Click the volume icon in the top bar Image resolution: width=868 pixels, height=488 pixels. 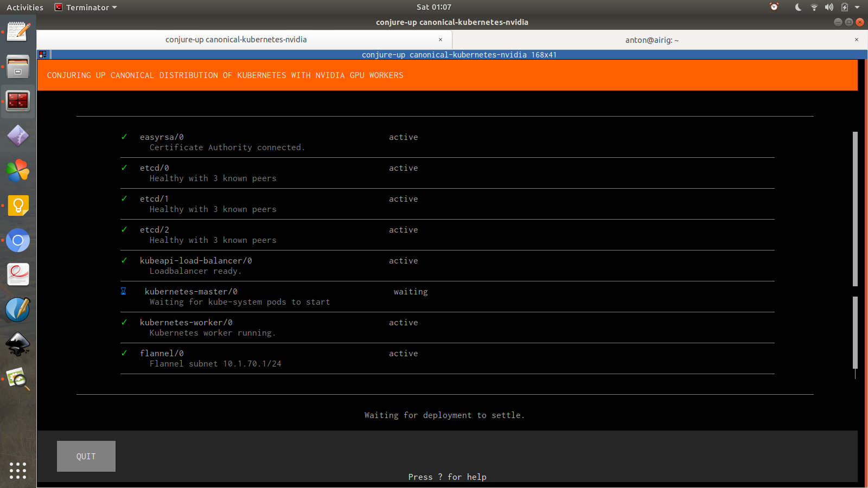coord(829,7)
